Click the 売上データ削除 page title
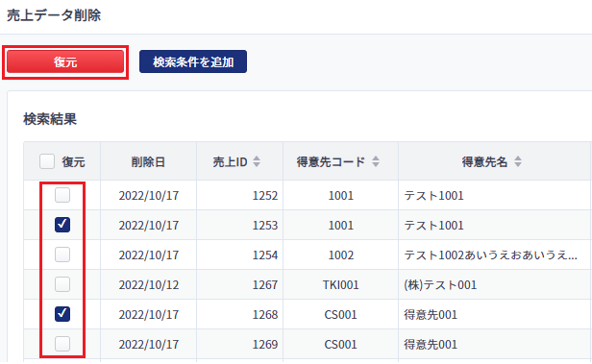This screenshot has width=592, height=364. click(54, 15)
